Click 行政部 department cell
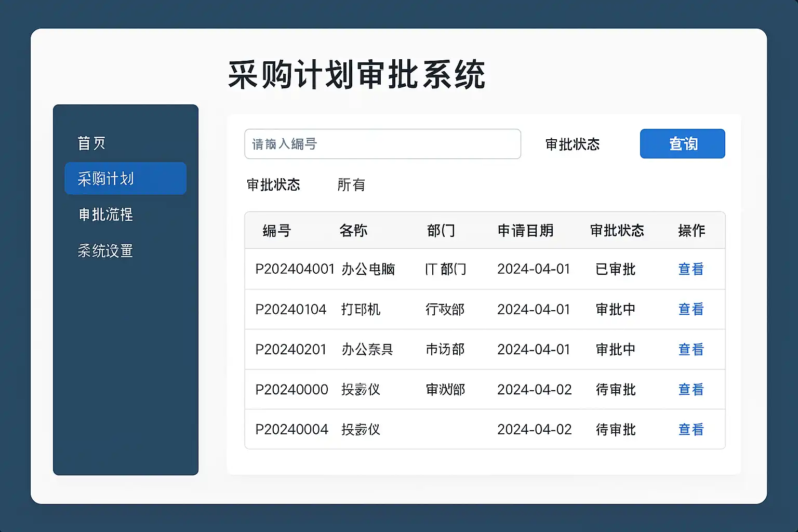The width and height of the screenshot is (798, 532). coord(445,309)
